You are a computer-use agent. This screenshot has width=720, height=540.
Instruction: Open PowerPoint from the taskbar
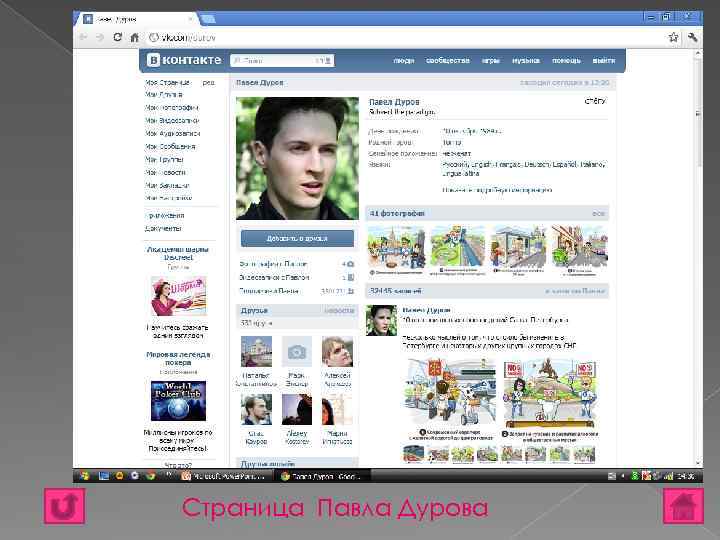click(225, 476)
